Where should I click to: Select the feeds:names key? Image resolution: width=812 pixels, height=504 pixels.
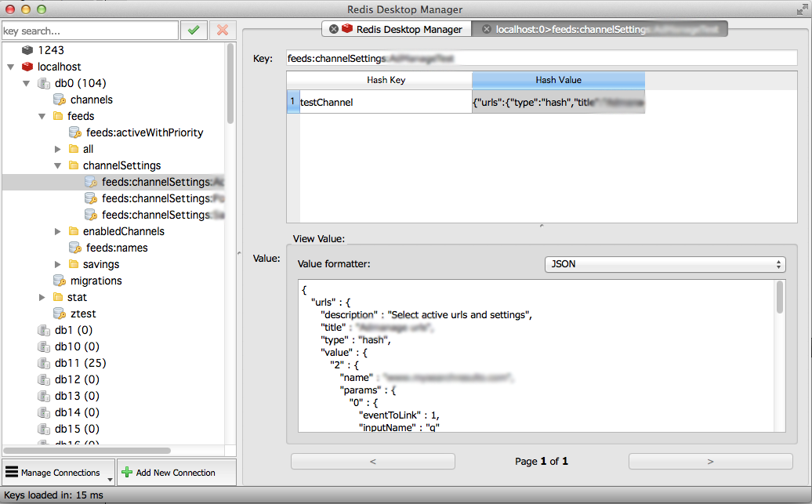[117, 248]
